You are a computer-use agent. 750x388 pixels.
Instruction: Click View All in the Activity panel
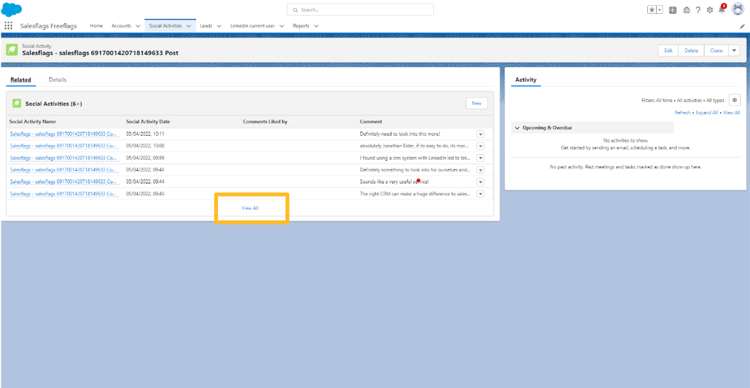[731, 112]
